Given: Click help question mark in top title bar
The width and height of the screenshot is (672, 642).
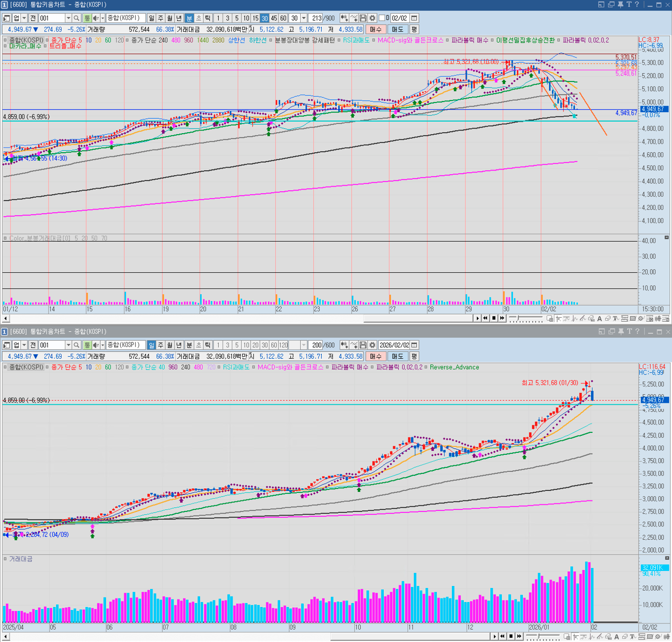Looking at the screenshot, I should 637,5.
